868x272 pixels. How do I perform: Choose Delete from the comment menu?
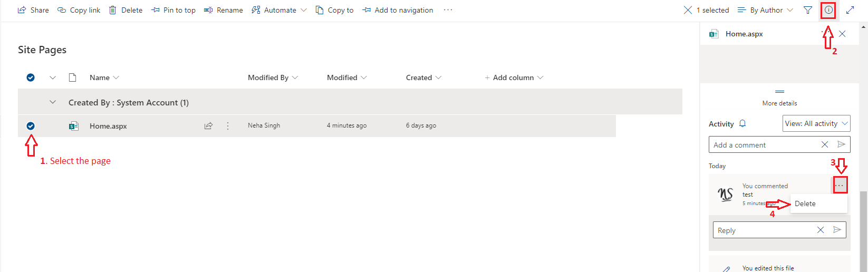(805, 203)
